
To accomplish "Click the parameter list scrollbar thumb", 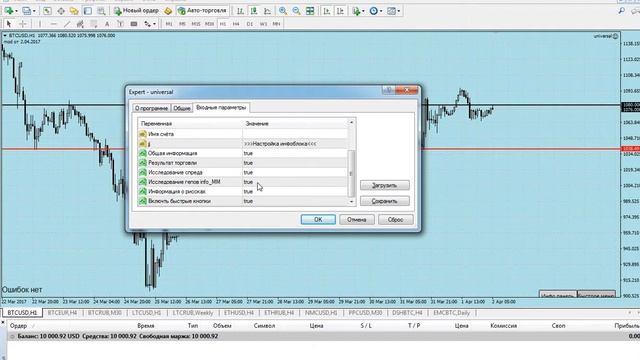I will [x=351, y=173].
